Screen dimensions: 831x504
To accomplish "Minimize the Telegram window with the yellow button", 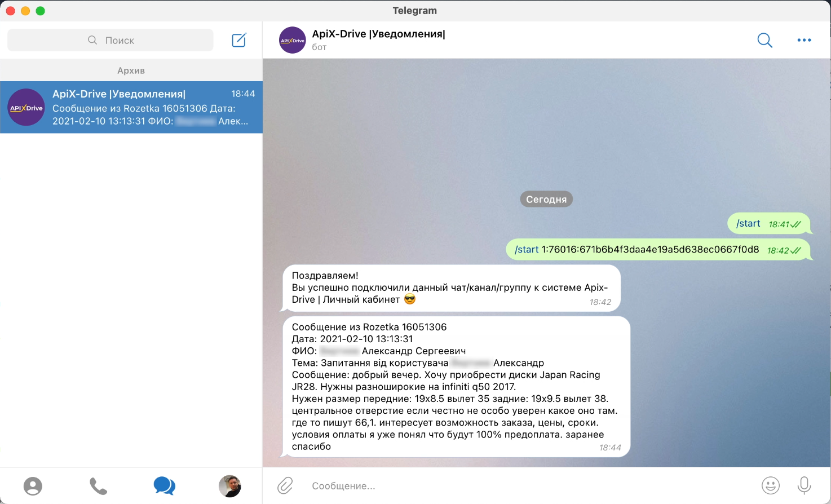I will pyautogui.click(x=25, y=11).
